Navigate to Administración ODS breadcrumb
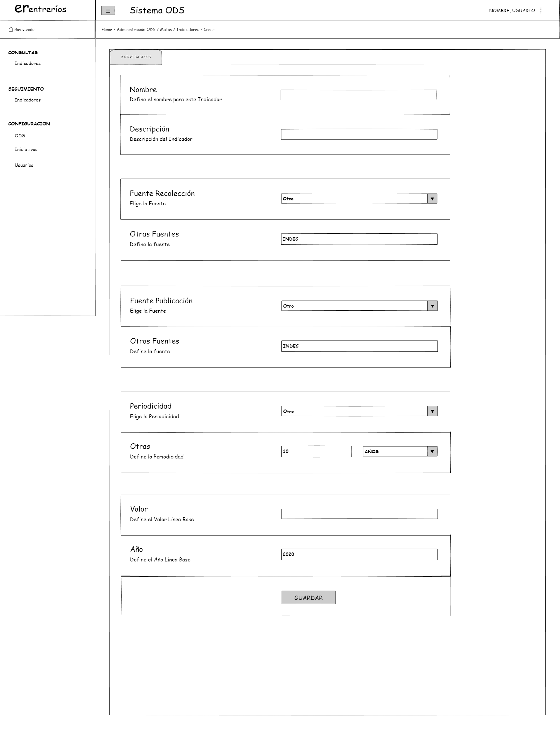The height and width of the screenshot is (735, 560). click(x=136, y=29)
